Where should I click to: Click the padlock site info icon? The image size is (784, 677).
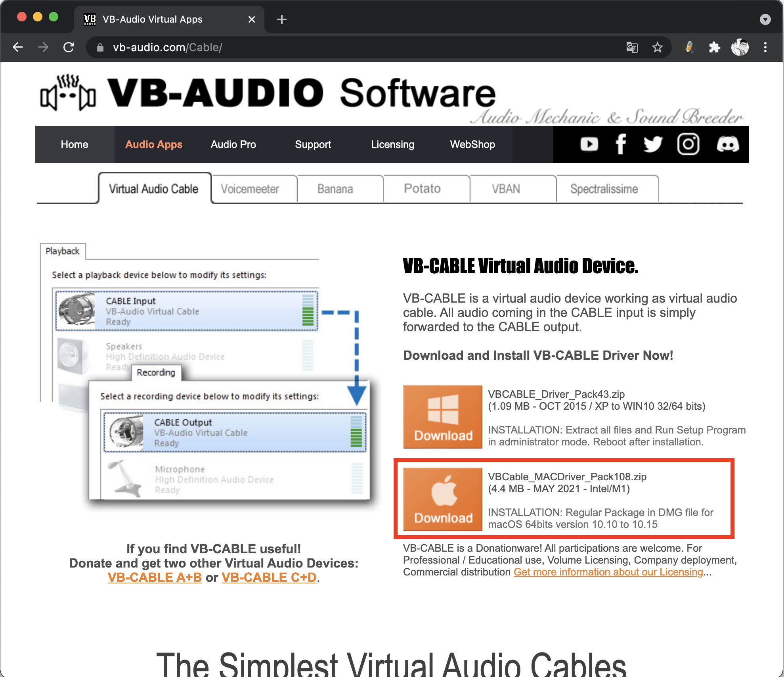[100, 48]
